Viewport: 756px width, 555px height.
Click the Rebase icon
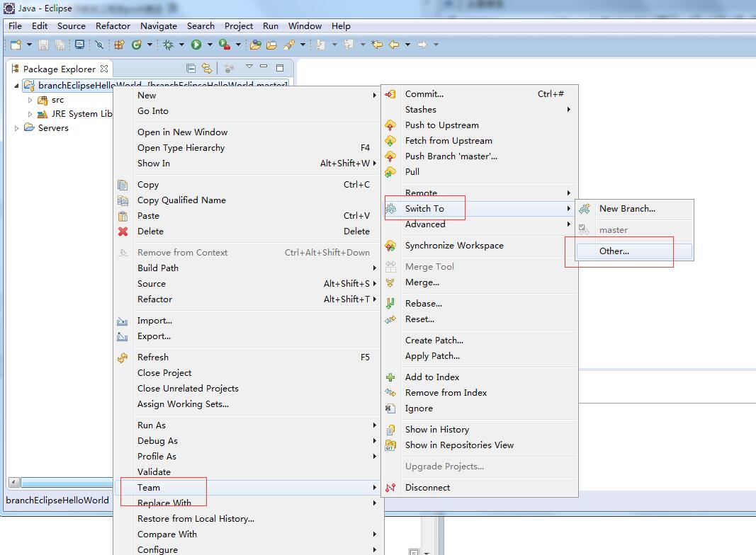390,304
